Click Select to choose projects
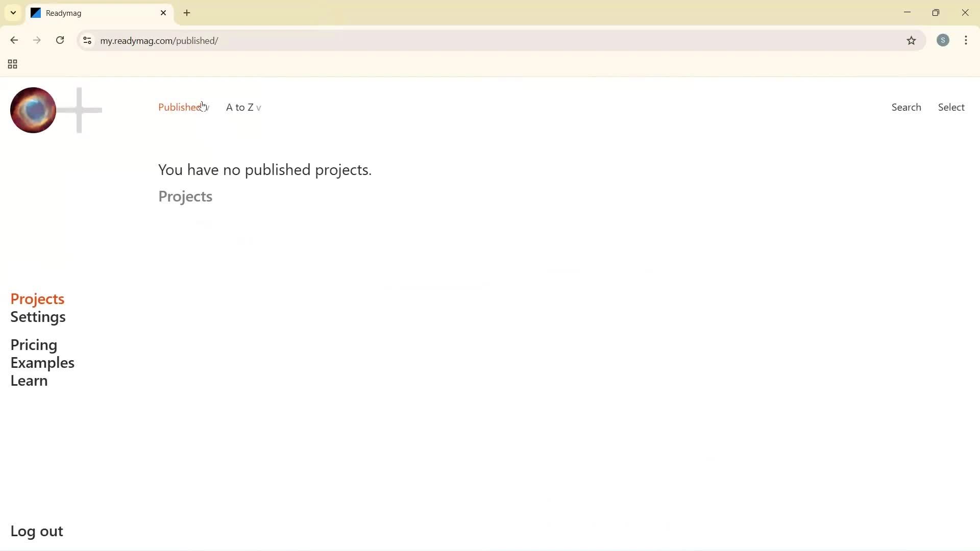Screen dimensions: 980x551 pos(951,107)
